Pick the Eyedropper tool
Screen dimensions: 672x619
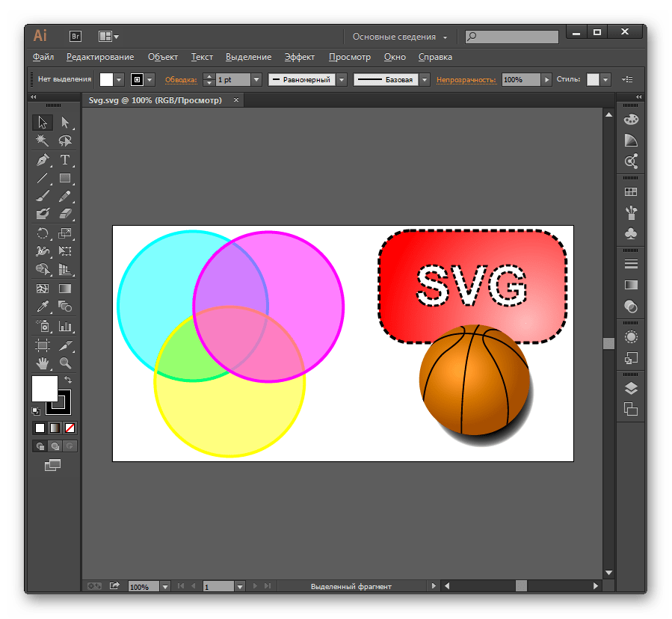coord(43,307)
